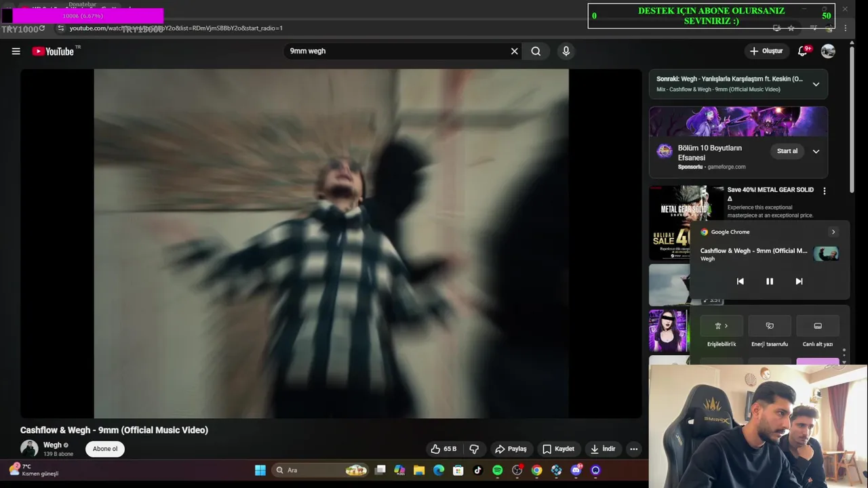Open Microsoft Store from taskbar
Image resolution: width=868 pixels, height=488 pixels.
point(458,470)
